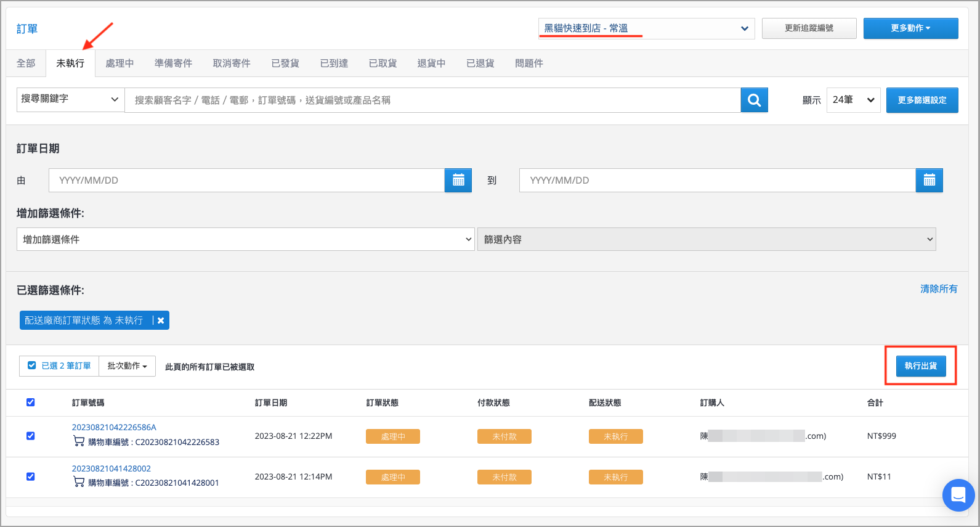Expand the 更多動作 menu
The width and height of the screenshot is (980, 527).
tap(910, 28)
